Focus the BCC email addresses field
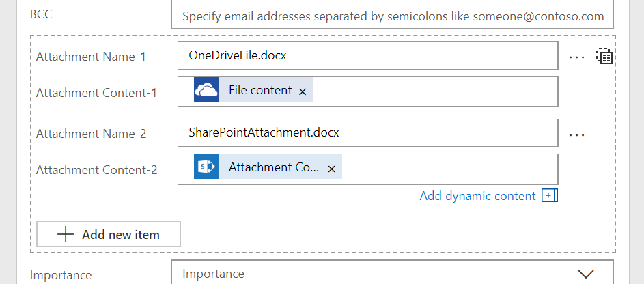 392,16
